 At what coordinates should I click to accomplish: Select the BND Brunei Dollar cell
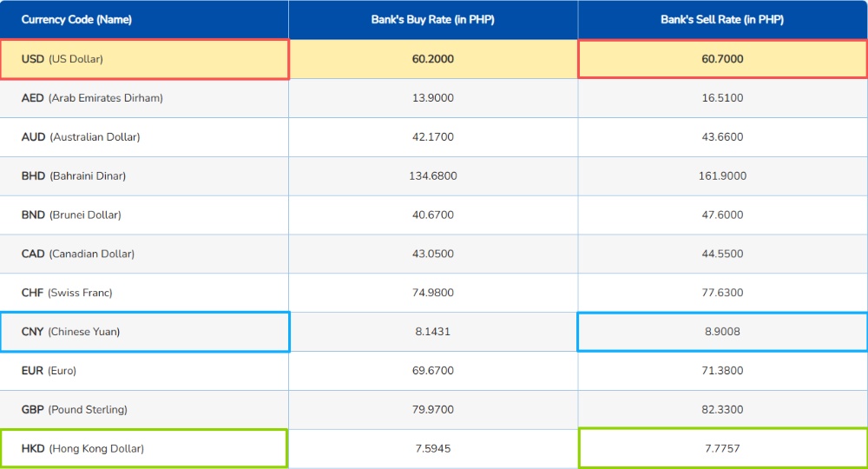pyautogui.click(x=71, y=215)
